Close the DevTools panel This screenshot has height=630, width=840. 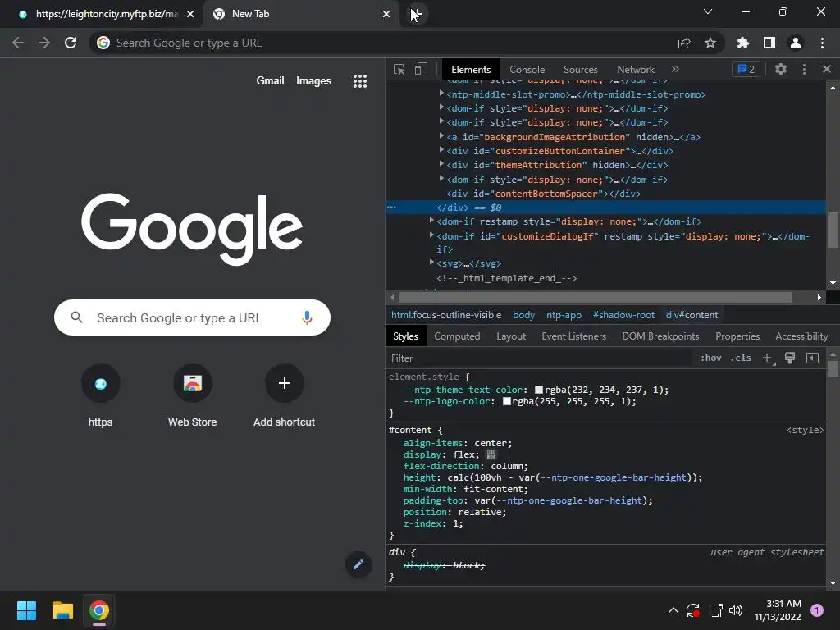[x=827, y=69]
